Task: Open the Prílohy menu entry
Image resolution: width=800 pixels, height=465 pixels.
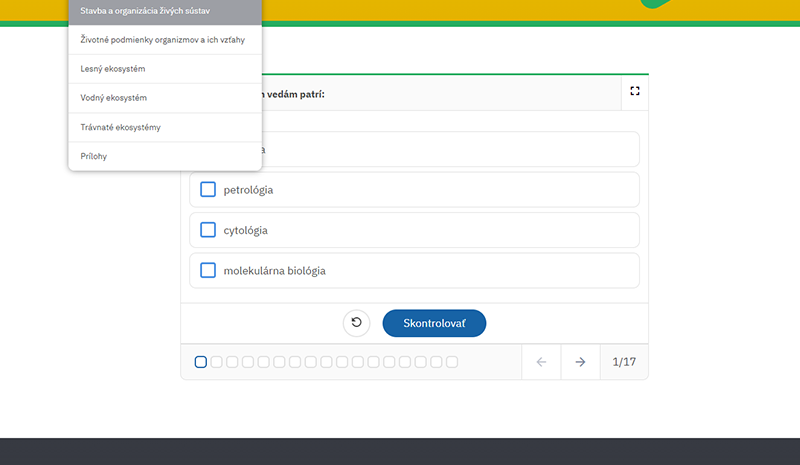Action: [165, 156]
